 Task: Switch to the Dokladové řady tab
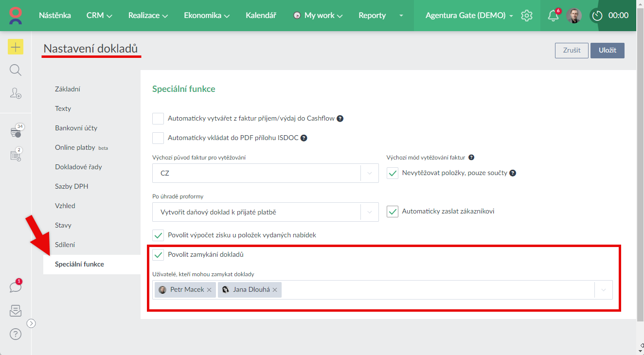(78, 167)
